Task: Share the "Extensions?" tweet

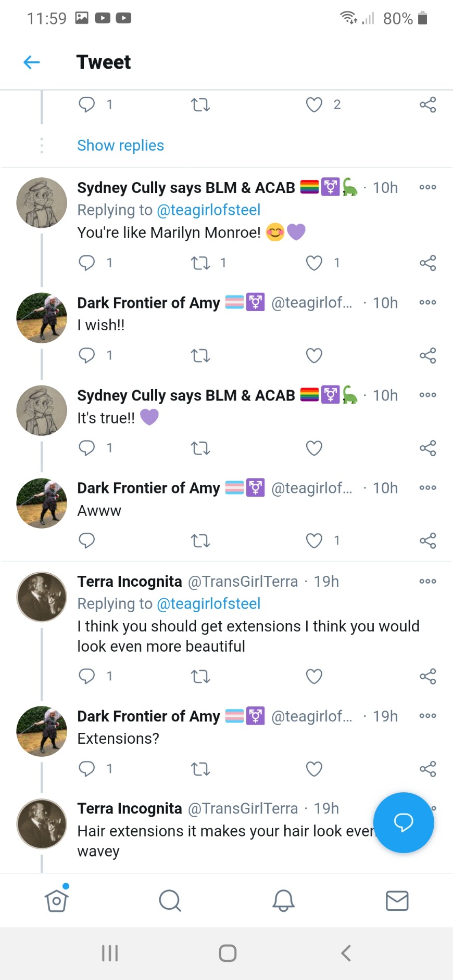Action: (x=427, y=769)
